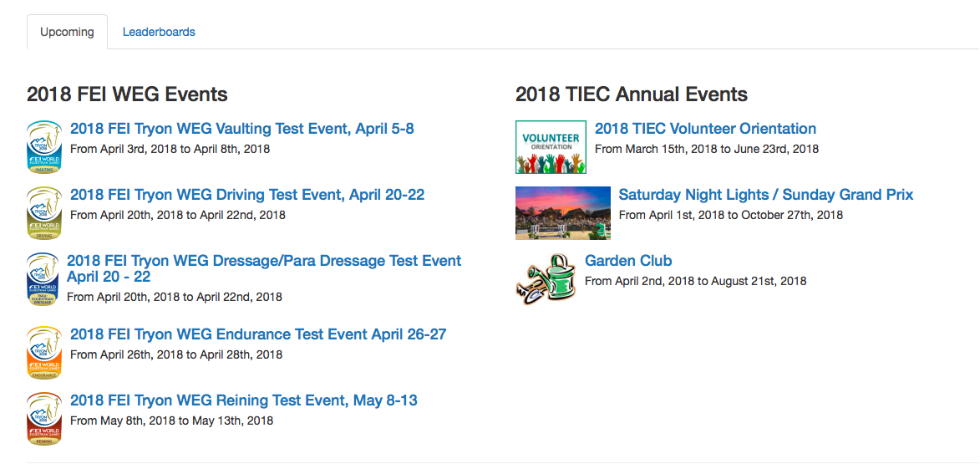Click the Garden Club watering can icon
This screenshot has width=980, height=464.
[x=546, y=279]
